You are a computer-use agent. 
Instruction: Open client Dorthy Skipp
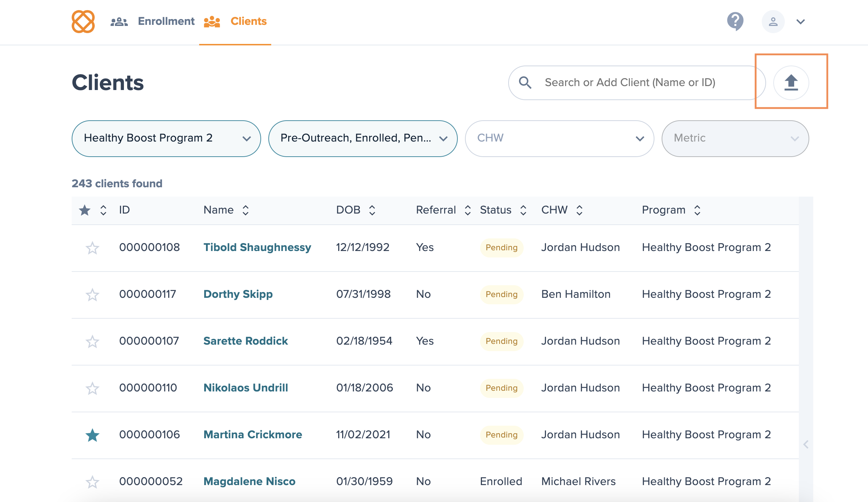tap(238, 294)
